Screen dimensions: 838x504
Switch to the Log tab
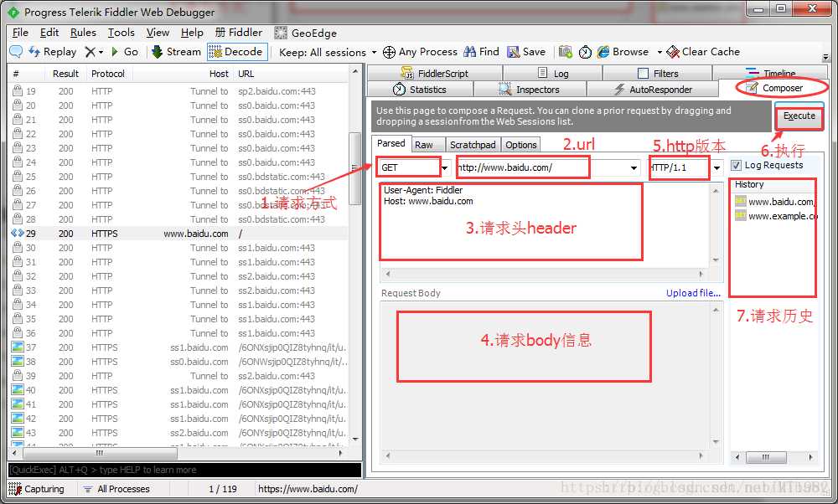pos(552,73)
